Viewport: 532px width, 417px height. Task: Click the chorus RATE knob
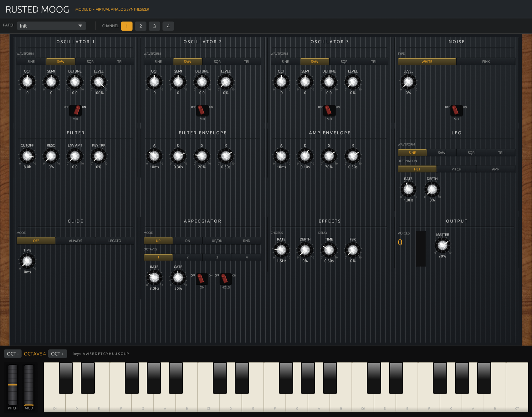coord(281,250)
